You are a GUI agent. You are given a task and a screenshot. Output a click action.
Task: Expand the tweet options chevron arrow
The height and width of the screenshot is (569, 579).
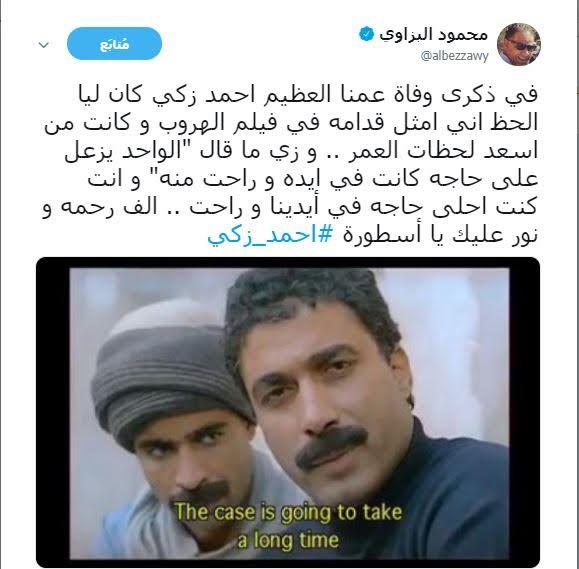point(44,45)
